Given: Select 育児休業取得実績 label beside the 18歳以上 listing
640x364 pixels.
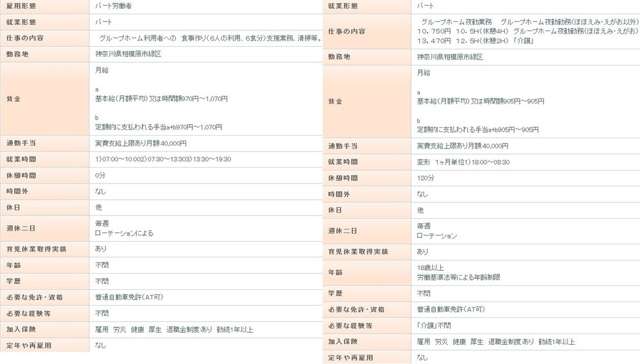Looking at the screenshot, I should 358,252.
